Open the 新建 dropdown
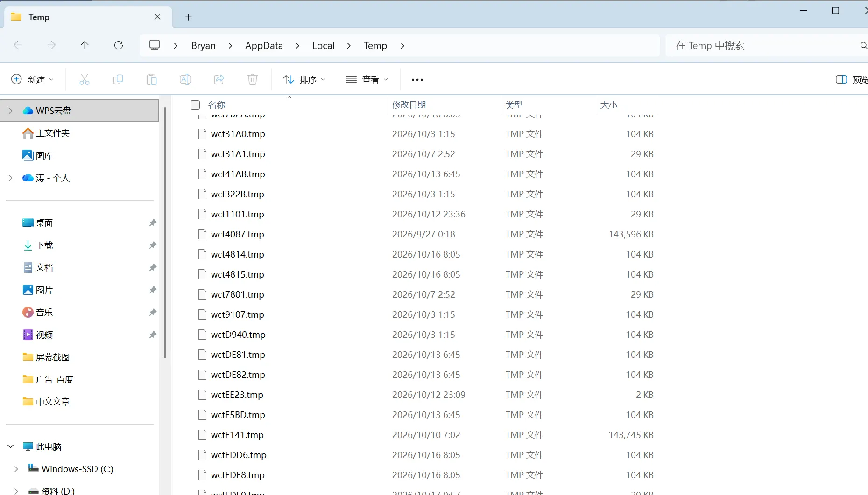The height and width of the screenshot is (495, 868). coord(32,79)
